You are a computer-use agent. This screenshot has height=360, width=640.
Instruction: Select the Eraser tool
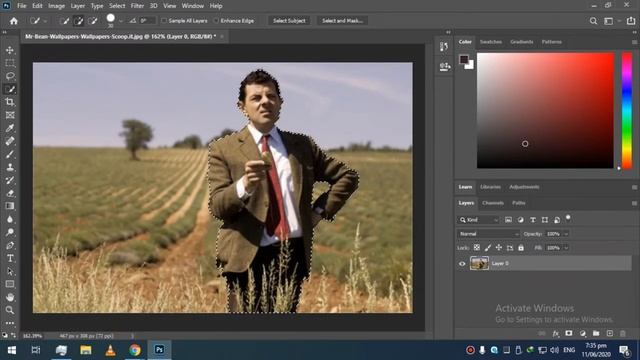[x=10, y=193]
